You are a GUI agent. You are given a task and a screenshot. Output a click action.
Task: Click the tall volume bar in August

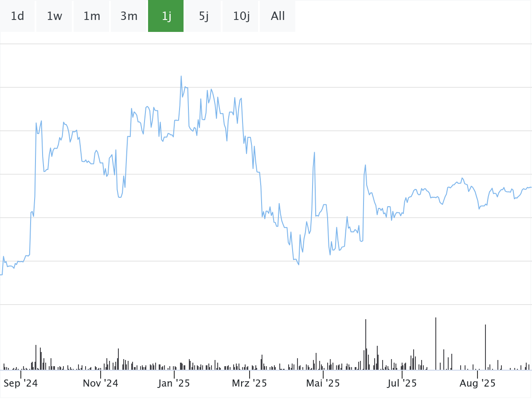[x=485, y=347]
